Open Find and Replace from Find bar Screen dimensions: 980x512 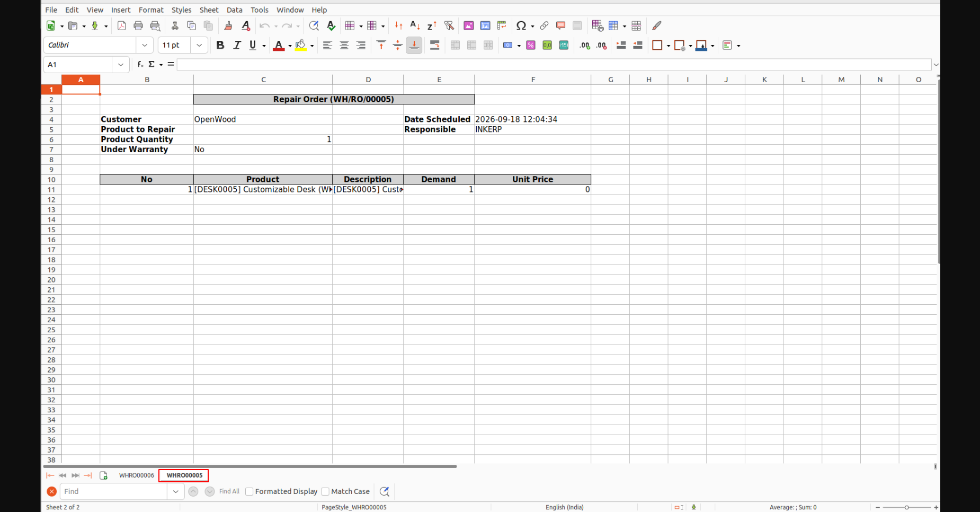point(385,491)
